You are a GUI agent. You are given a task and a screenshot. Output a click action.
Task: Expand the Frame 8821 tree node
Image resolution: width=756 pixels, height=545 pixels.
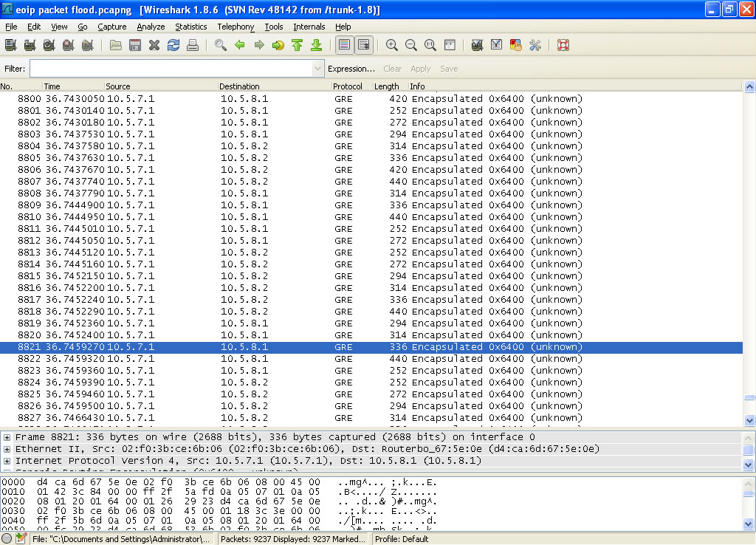coord(7,437)
